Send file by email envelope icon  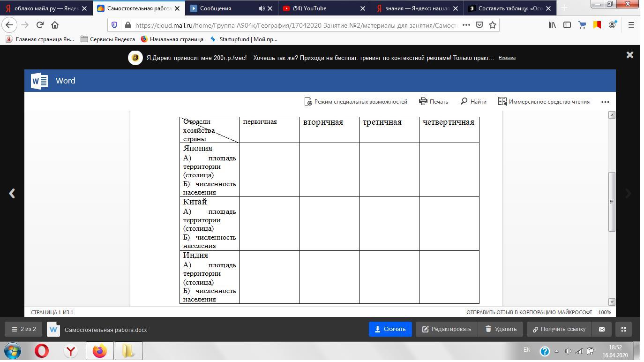602,329
